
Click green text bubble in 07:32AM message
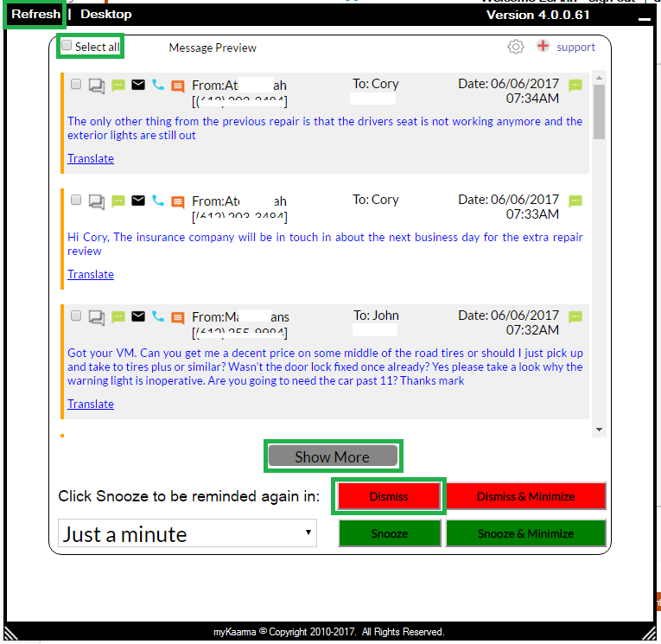tap(118, 316)
